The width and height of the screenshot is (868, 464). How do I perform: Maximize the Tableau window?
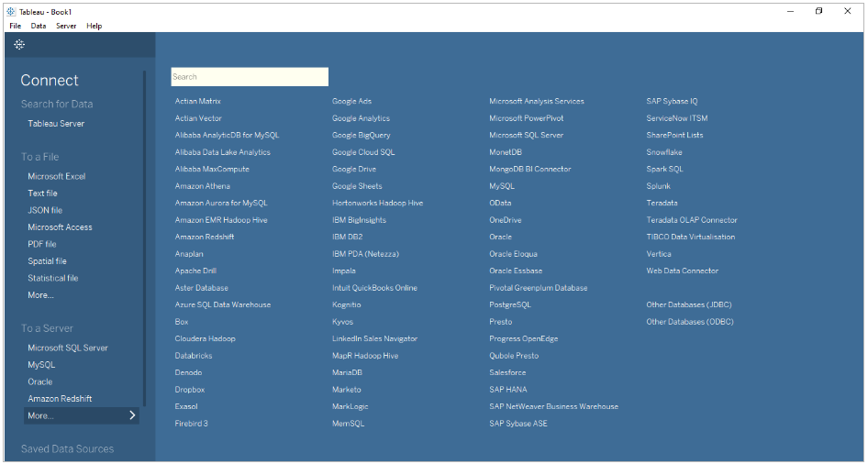[x=818, y=11]
